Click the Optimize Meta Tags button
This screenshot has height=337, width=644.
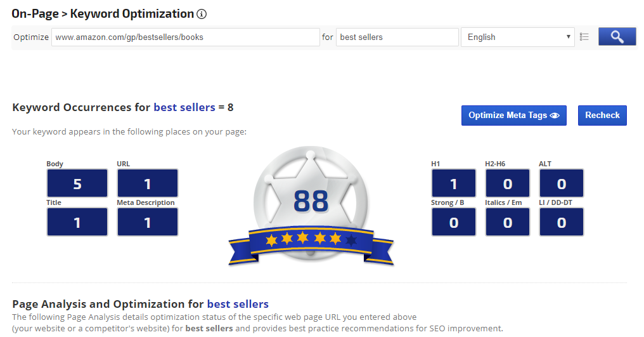pos(513,116)
